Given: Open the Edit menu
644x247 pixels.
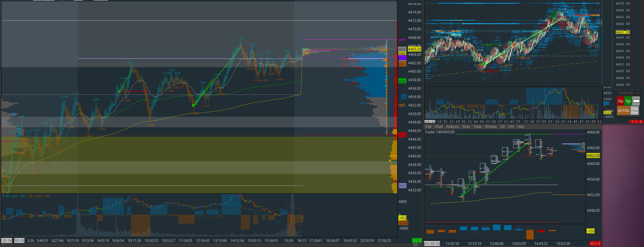Looking at the screenshot, I should point(428,127).
